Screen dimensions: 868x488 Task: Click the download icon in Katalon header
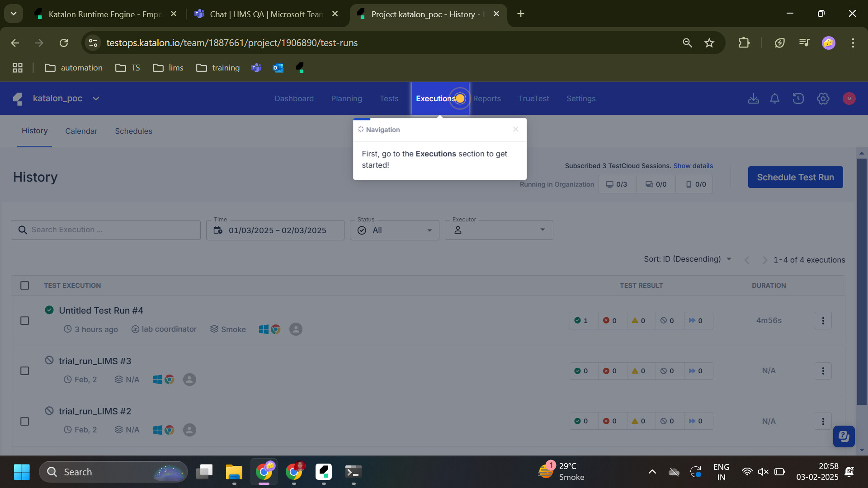tap(753, 99)
